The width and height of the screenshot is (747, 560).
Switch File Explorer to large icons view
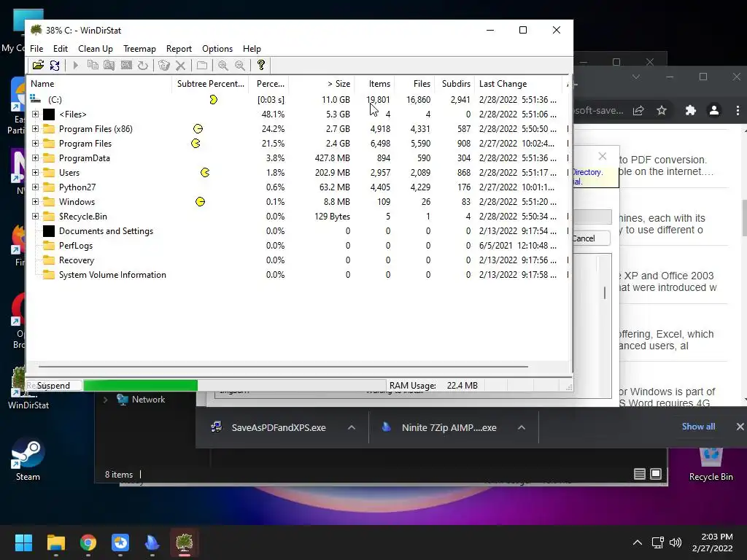[656, 474]
